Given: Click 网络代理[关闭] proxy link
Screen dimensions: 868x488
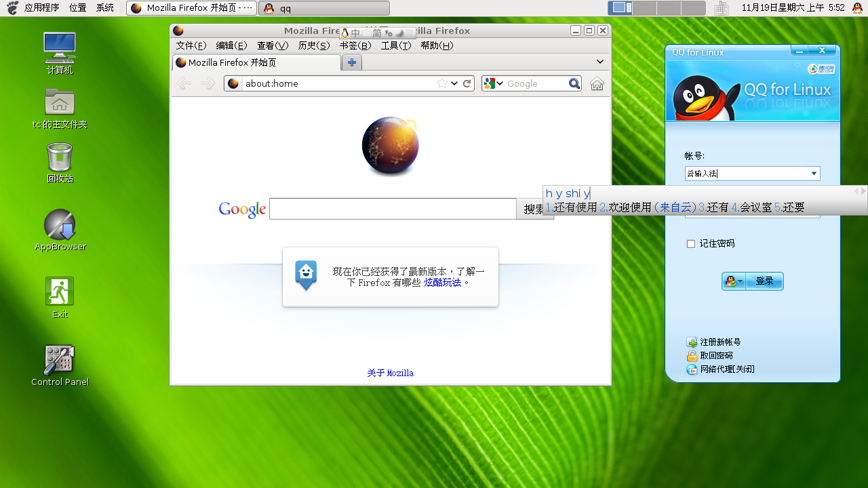Looking at the screenshot, I should [727, 369].
